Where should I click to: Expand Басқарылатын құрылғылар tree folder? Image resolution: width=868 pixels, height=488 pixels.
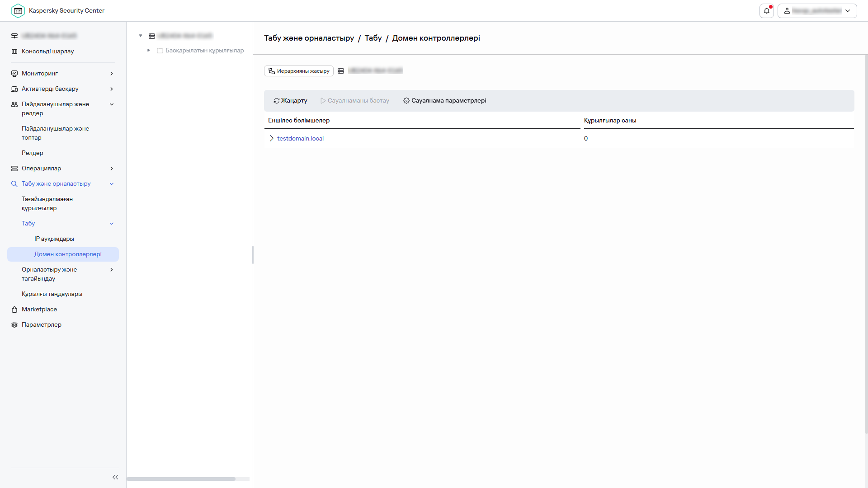click(x=148, y=51)
